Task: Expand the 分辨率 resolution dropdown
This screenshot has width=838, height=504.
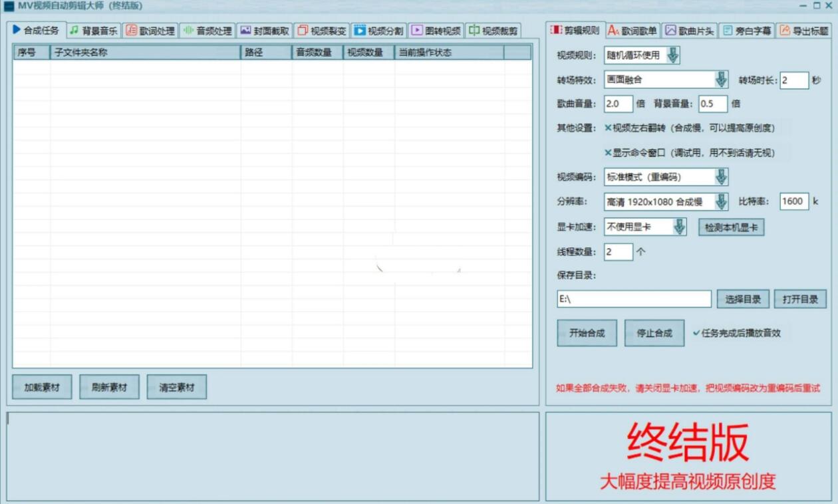Action: 722,201
